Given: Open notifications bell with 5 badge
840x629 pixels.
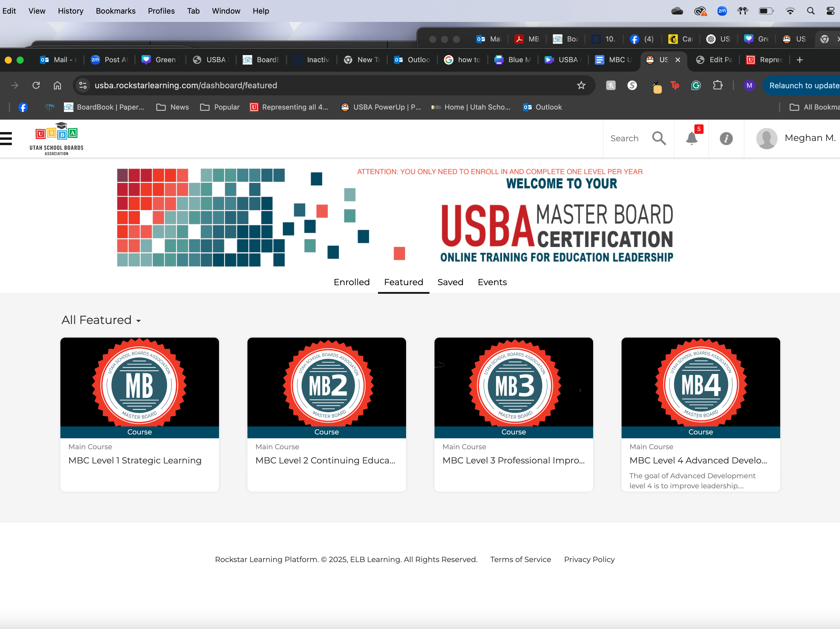Looking at the screenshot, I should pyautogui.click(x=692, y=138).
